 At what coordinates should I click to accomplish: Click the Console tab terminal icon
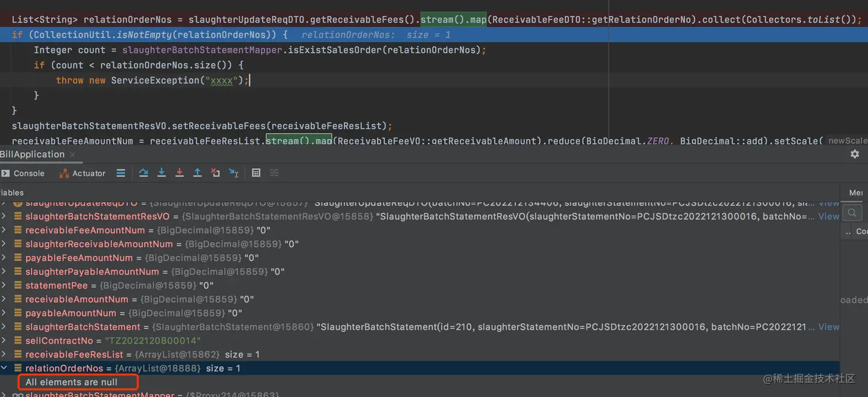click(5, 173)
